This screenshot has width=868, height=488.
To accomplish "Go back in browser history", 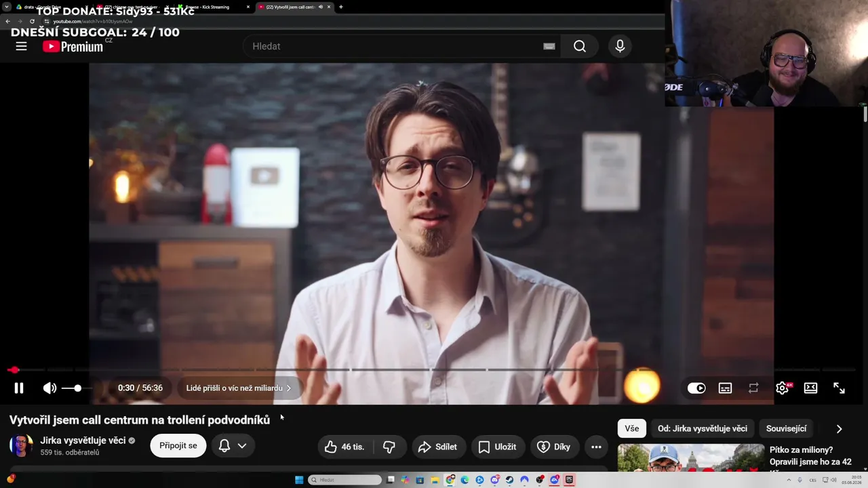I will click(7, 21).
